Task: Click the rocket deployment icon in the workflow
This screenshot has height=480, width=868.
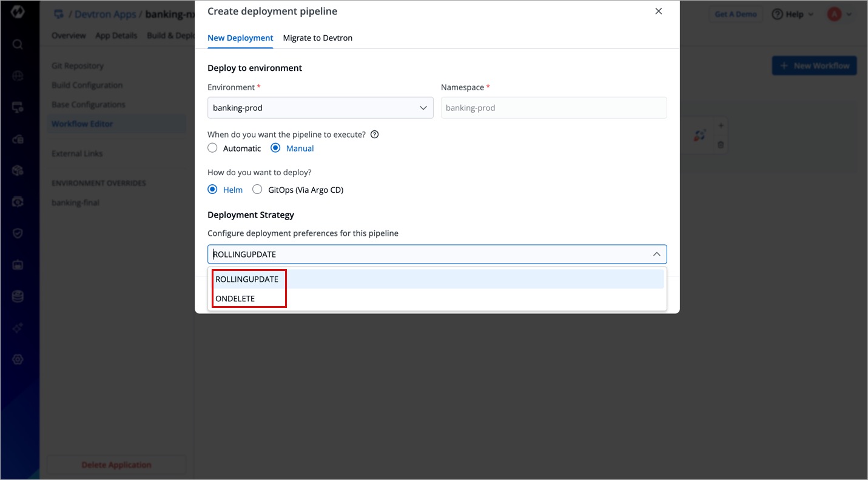Action: point(699,136)
